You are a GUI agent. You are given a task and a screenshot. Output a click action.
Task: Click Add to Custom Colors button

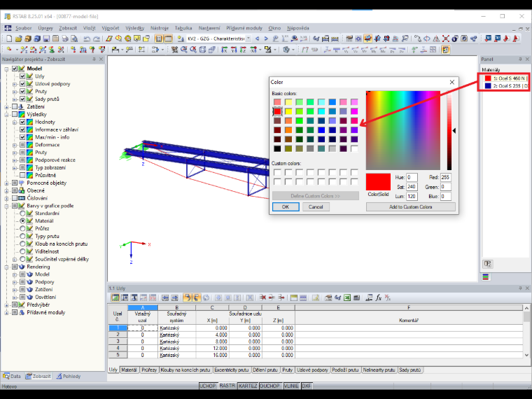click(410, 206)
